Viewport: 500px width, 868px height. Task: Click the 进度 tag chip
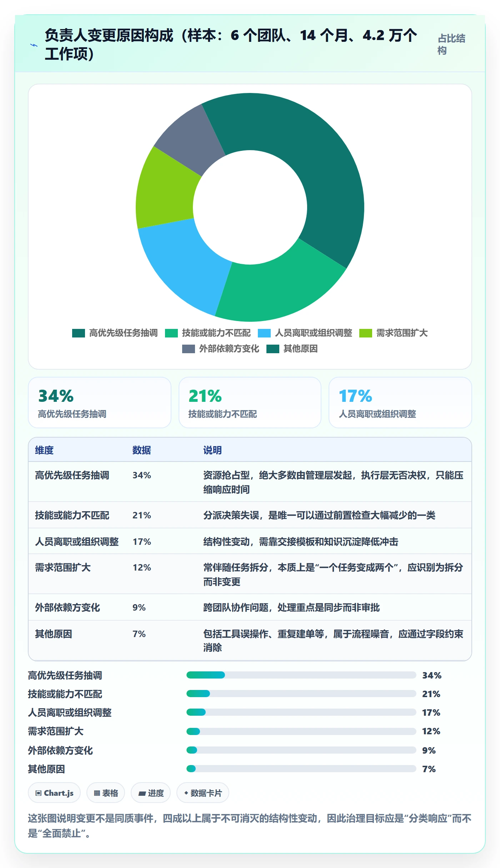pyautogui.click(x=151, y=793)
